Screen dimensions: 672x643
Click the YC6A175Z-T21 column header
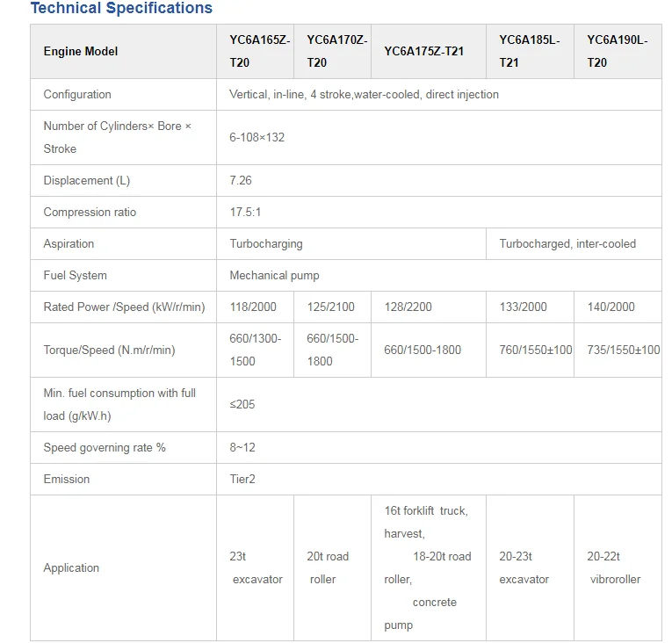[423, 51]
